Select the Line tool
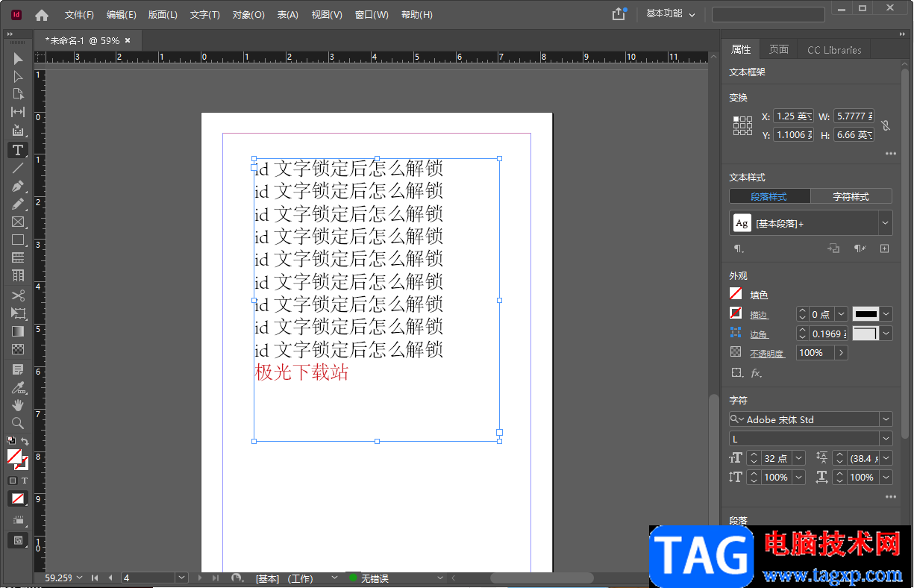The height and width of the screenshot is (588, 914). (18, 168)
